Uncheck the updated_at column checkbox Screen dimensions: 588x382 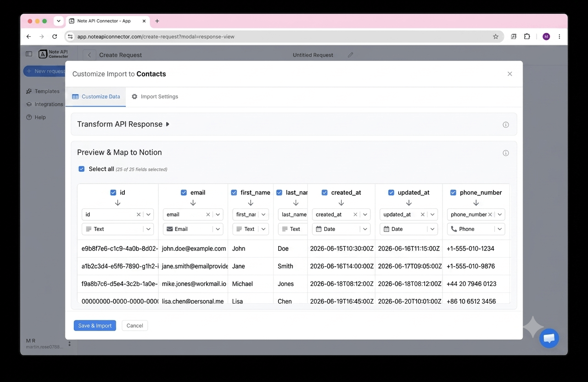[392, 193]
